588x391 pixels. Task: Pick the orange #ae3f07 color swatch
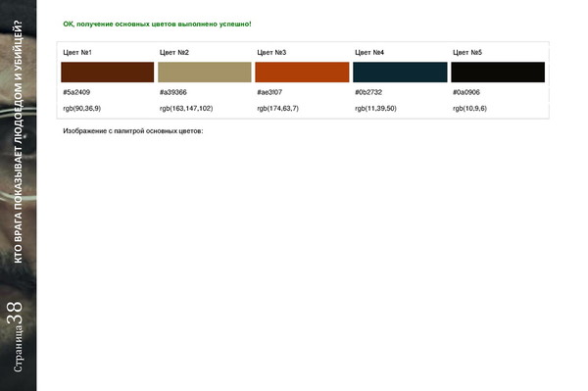pyautogui.click(x=302, y=72)
